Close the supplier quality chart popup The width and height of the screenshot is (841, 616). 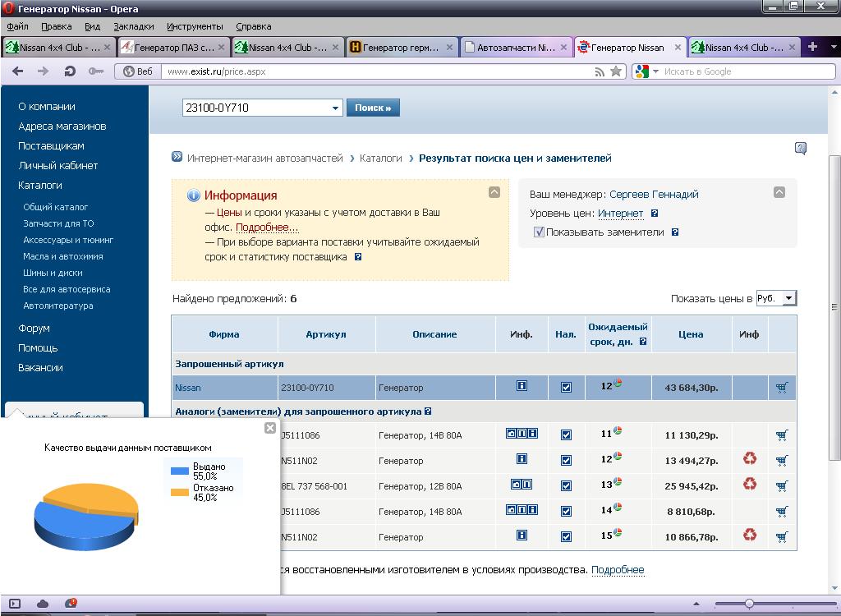(270, 428)
